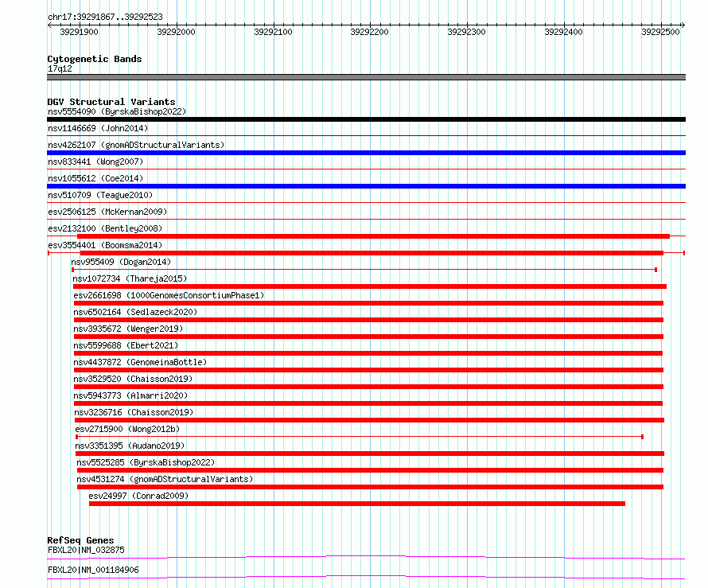The width and height of the screenshot is (708, 588).
Task: Open the nsv1055612 (Coe2014) variant
Action: coord(95,178)
